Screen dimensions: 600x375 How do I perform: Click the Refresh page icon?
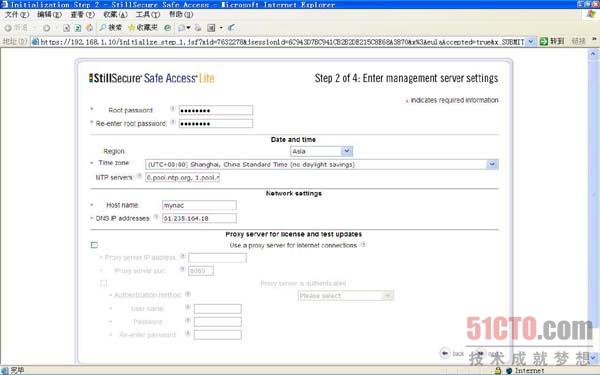[78, 28]
